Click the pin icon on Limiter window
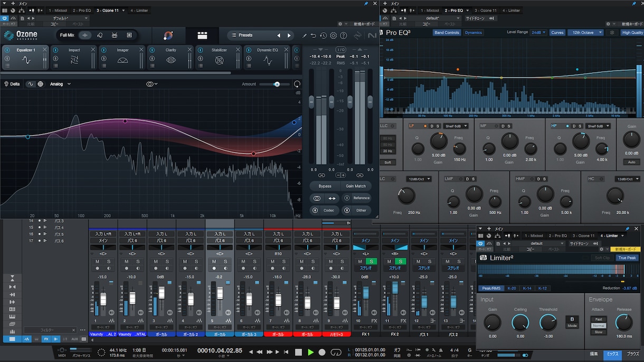The height and width of the screenshot is (362, 644). click(x=628, y=228)
